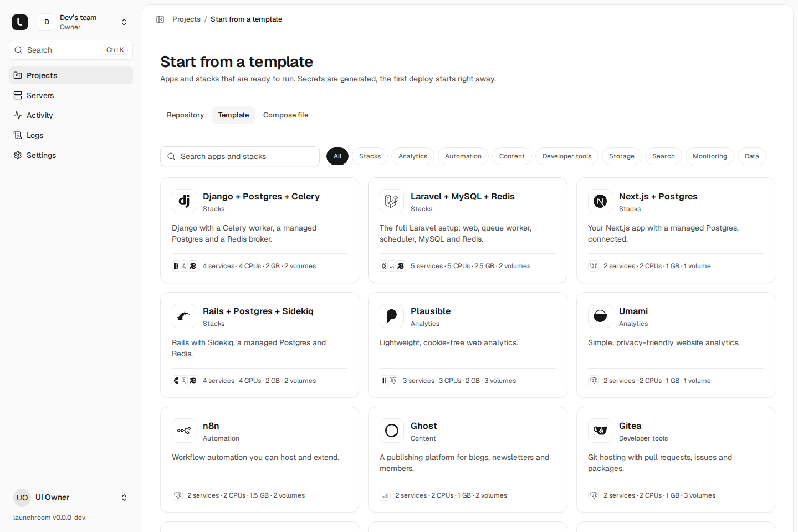798x532 pixels.
Task: Open the Laravel + MySQL + Redis title
Action: (x=463, y=197)
